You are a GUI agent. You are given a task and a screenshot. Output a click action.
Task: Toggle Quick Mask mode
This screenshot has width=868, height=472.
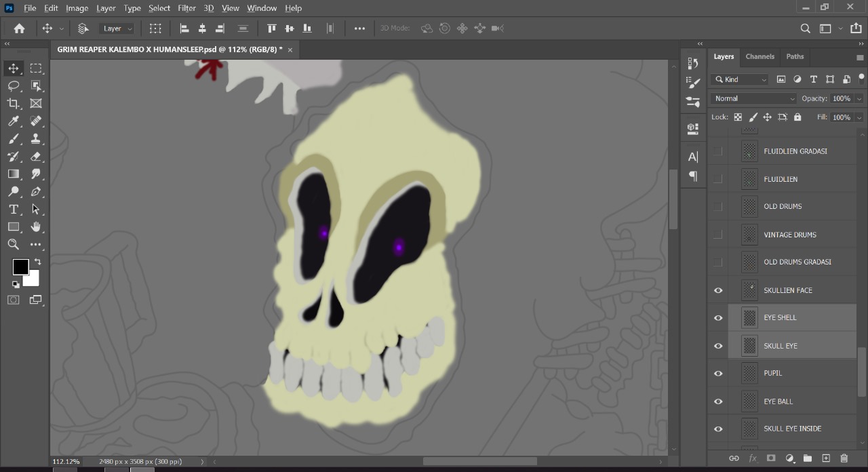[14, 300]
